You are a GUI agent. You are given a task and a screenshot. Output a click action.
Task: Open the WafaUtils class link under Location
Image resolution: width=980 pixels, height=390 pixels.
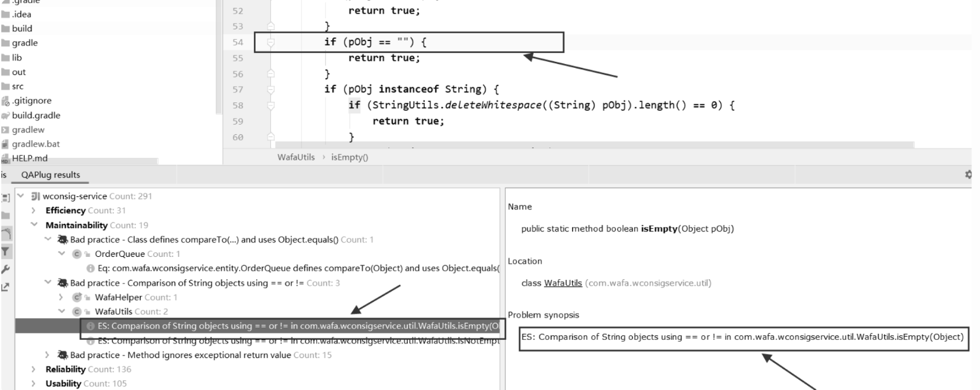coord(563,282)
